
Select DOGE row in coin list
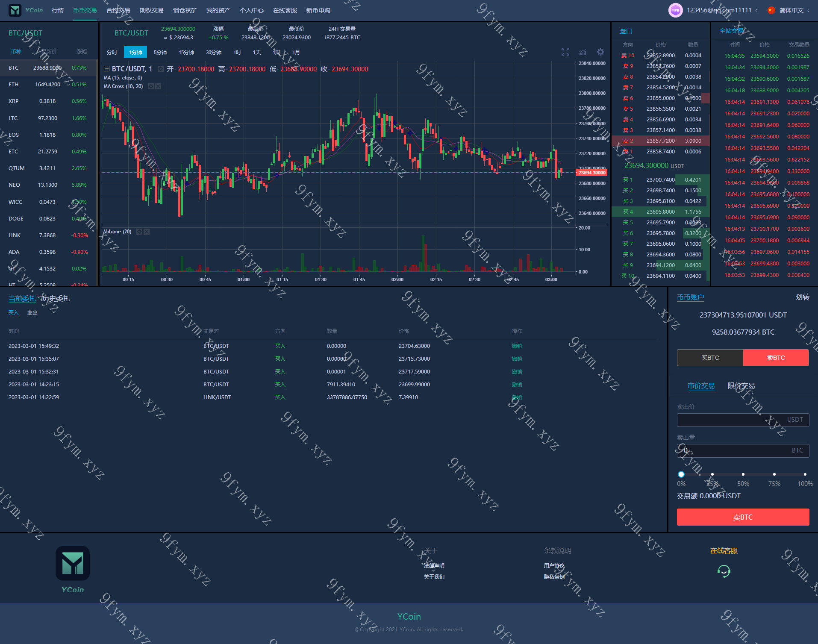point(49,218)
